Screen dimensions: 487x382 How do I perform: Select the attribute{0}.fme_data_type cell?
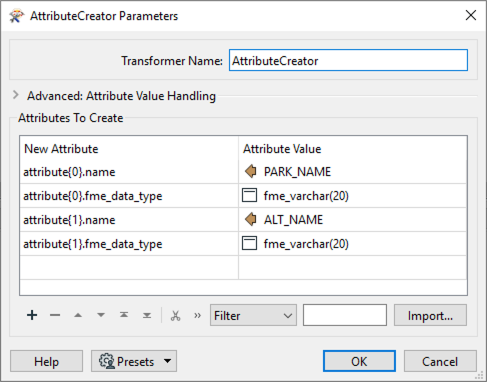pos(129,196)
